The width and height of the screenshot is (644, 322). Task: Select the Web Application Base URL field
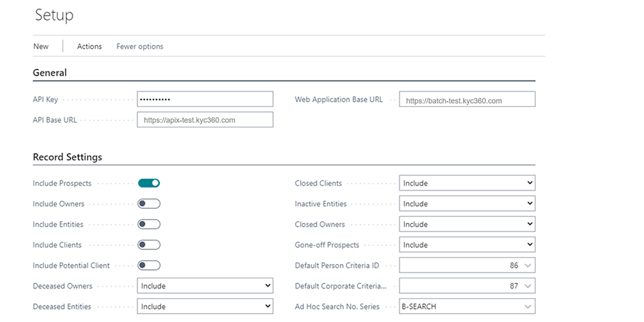point(467,100)
